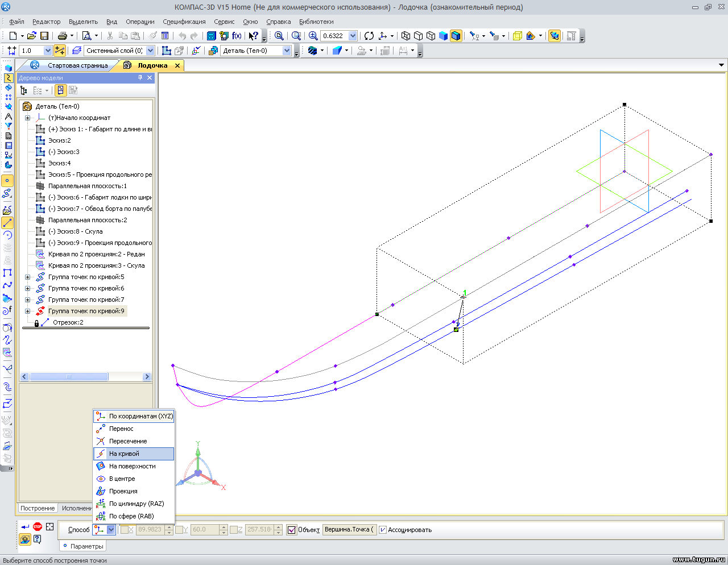Click the orientation axes icon
The image size is (728, 565).
383,36
